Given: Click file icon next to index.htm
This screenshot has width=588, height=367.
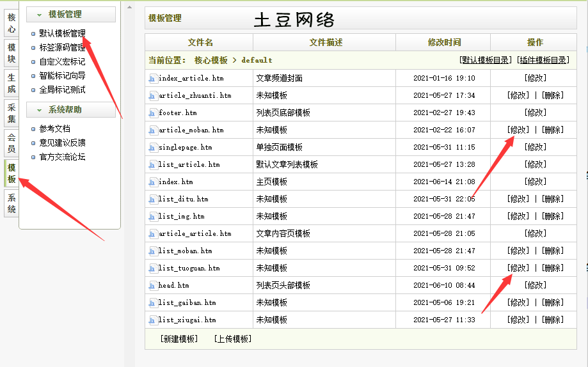Looking at the screenshot, I should [152, 182].
